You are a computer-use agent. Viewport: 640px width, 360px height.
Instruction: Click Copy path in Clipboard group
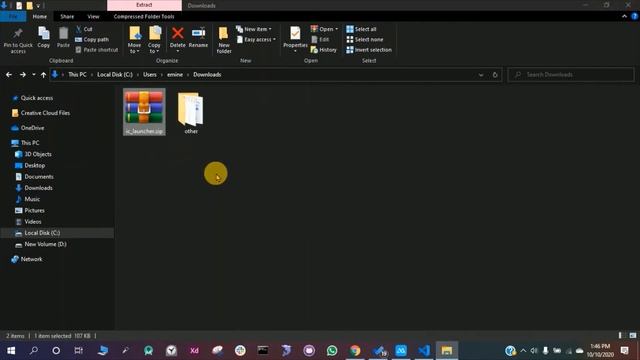click(x=92, y=40)
